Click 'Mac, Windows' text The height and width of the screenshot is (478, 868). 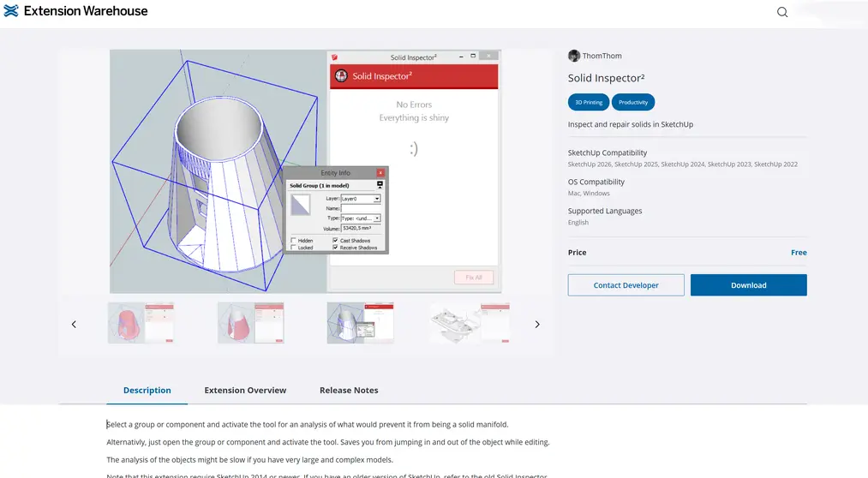tap(589, 193)
